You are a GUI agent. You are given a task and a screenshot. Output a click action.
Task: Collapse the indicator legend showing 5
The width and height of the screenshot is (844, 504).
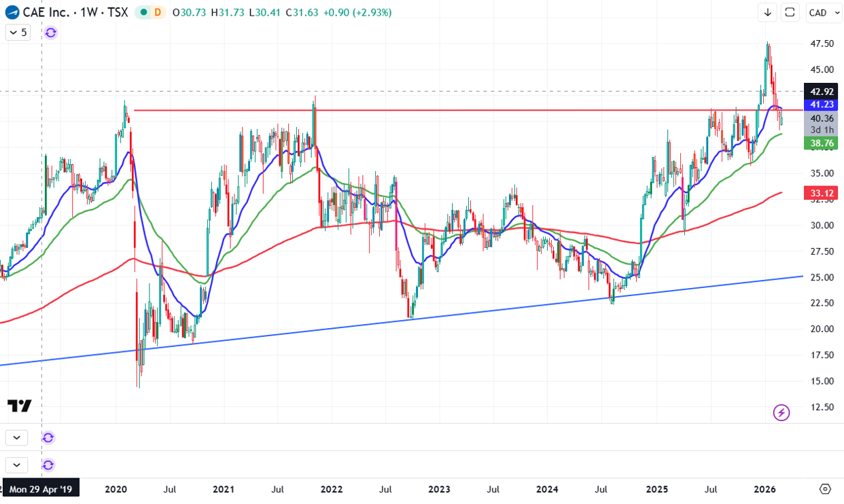18,32
